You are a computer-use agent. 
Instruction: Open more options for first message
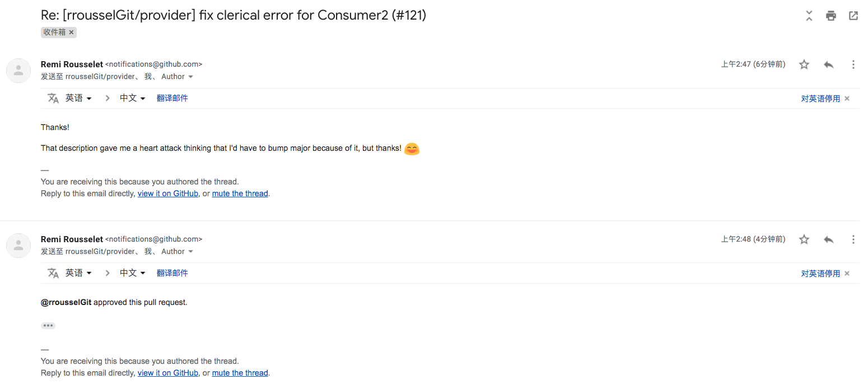tap(853, 64)
